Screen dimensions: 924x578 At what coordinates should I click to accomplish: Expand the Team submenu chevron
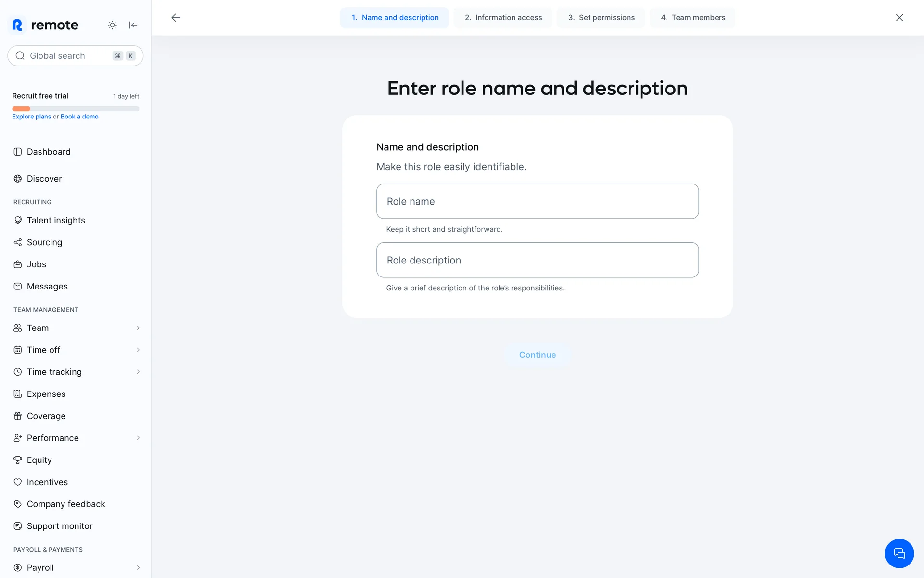tap(138, 328)
